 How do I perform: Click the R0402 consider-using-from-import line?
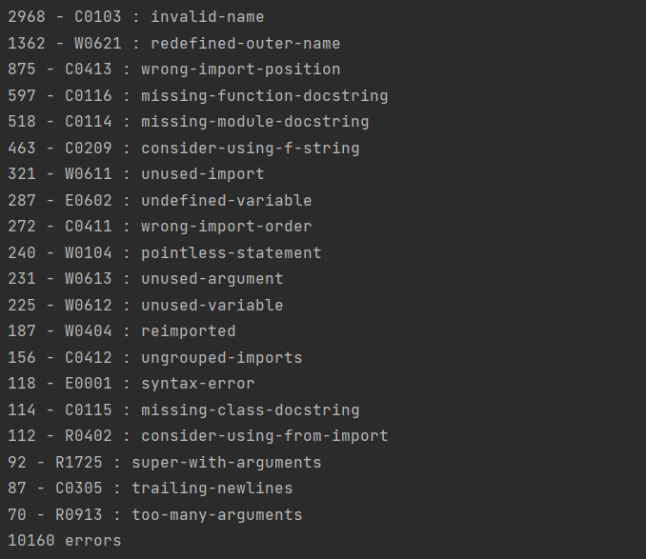coord(197,436)
